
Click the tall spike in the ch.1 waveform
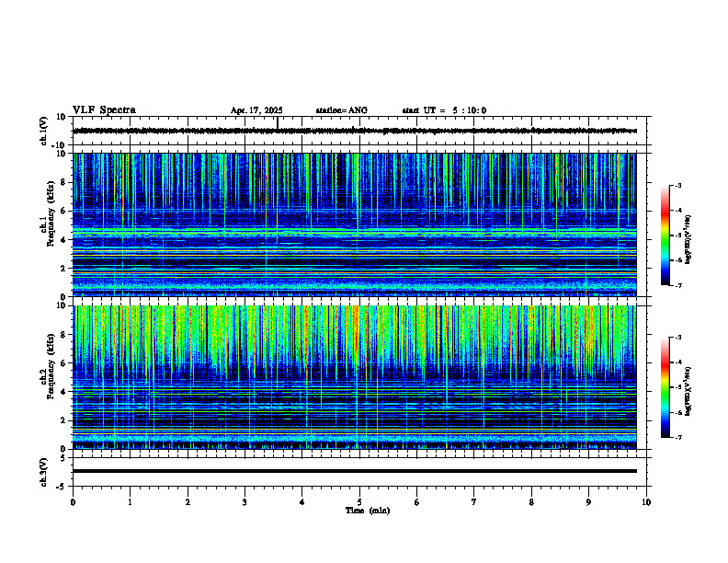coord(278,123)
